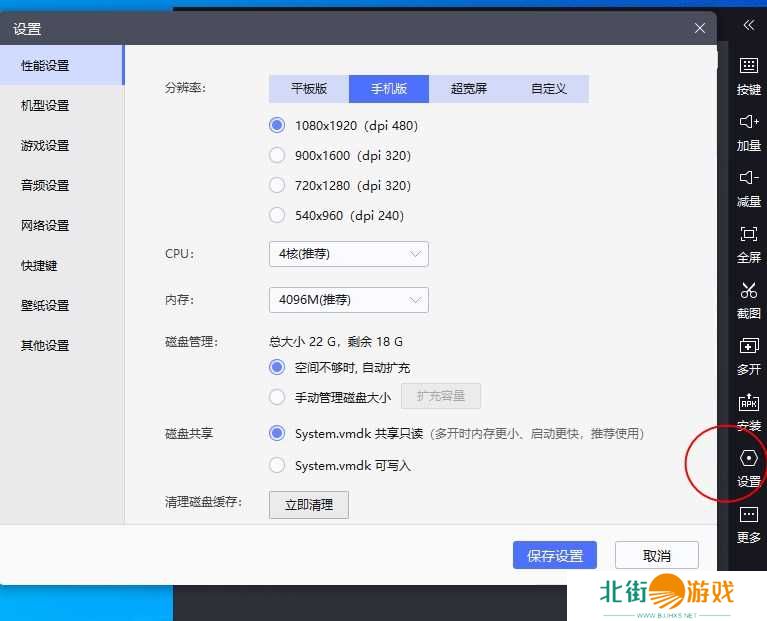This screenshot has height=621, width=767.
Task: Click the 保存设置 button
Action: (554, 556)
